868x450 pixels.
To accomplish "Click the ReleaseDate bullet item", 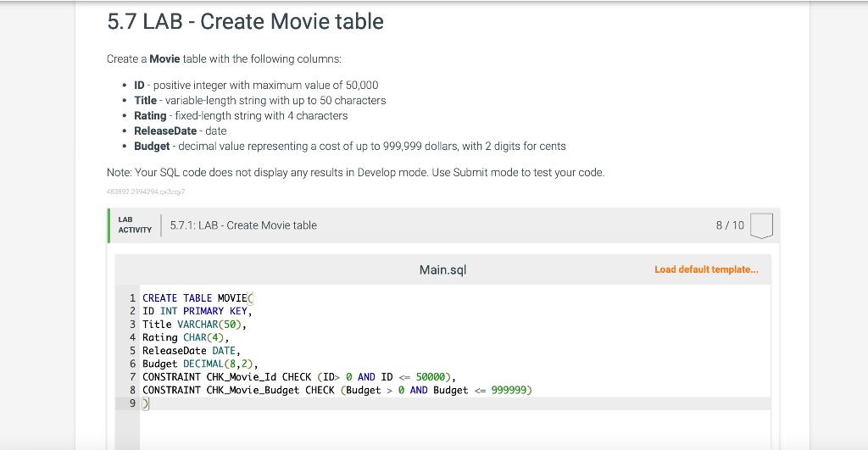I will (181, 131).
